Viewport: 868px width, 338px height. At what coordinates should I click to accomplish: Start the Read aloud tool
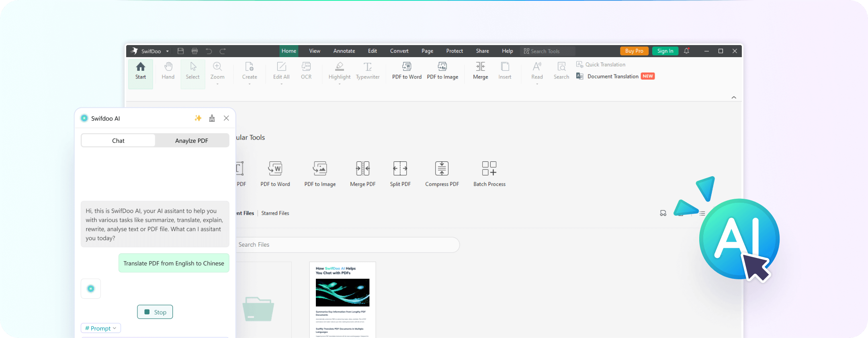point(537,71)
